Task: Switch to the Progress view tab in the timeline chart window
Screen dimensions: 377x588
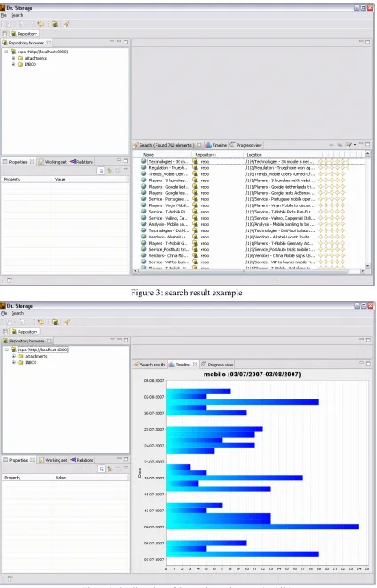Action: coord(217,365)
